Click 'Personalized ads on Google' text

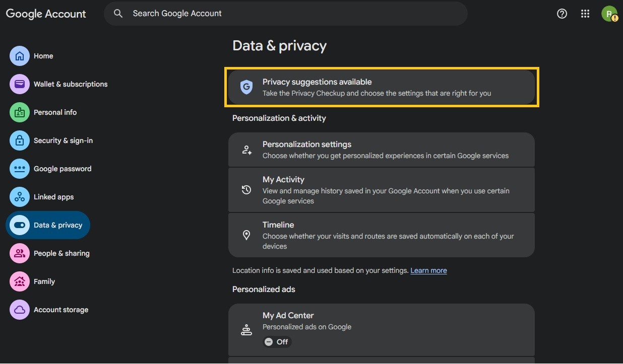pyautogui.click(x=307, y=327)
